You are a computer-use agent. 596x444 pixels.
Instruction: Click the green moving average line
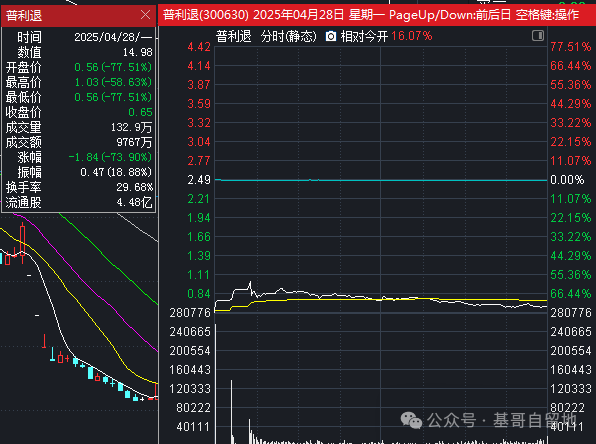point(110,260)
